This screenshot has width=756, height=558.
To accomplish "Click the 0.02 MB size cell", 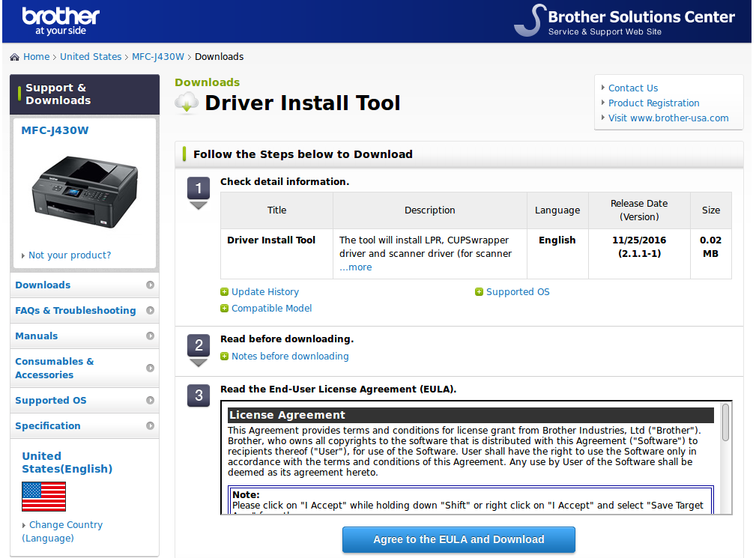I will pyautogui.click(x=711, y=254).
